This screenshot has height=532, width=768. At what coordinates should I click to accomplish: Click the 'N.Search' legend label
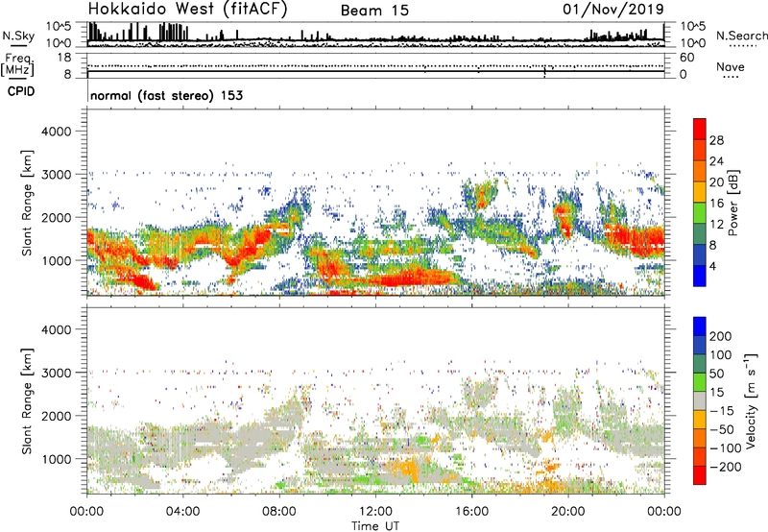(741, 36)
